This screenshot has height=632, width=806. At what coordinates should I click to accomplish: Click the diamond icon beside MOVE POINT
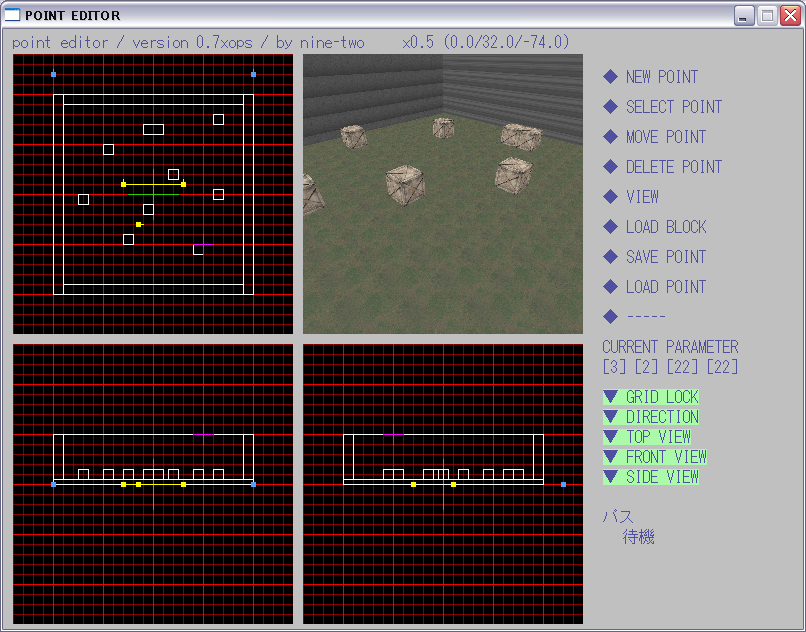(610, 137)
